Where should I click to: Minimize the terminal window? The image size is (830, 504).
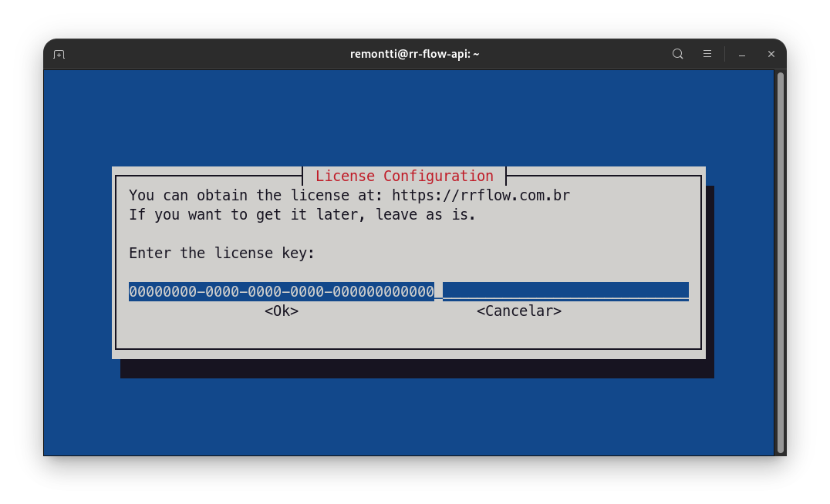(x=742, y=55)
